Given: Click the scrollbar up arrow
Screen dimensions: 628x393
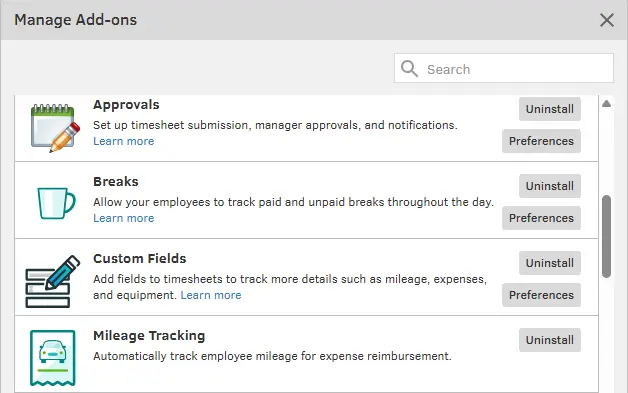Looking at the screenshot, I should click(x=606, y=104).
